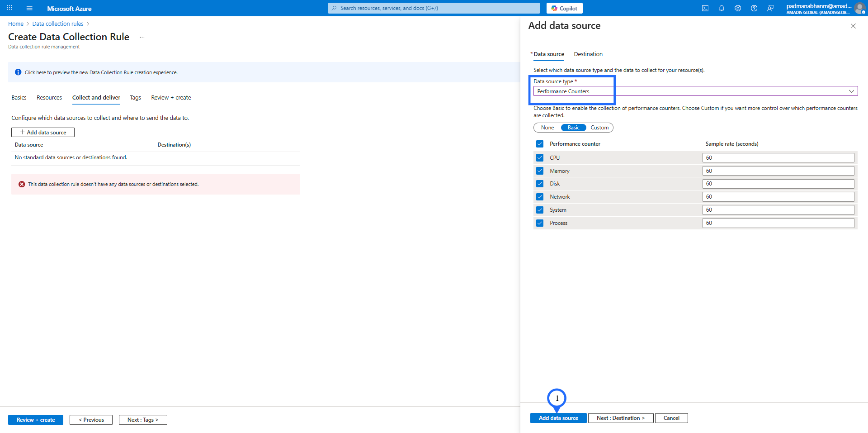Open the Azure apps grid launcher
The image size is (868, 433).
[9, 8]
